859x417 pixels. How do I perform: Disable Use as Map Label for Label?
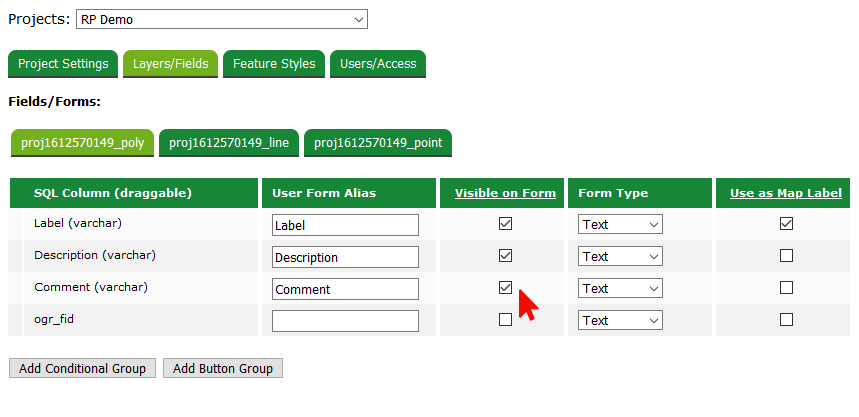(786, 224)
